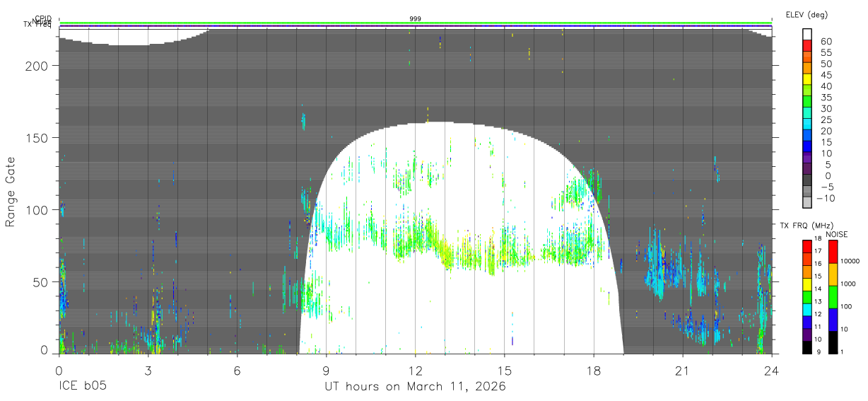This screenshot has width=868, height=401.
Task: Click the y-axis tick label '150'
Action: [x=37, y=137]
